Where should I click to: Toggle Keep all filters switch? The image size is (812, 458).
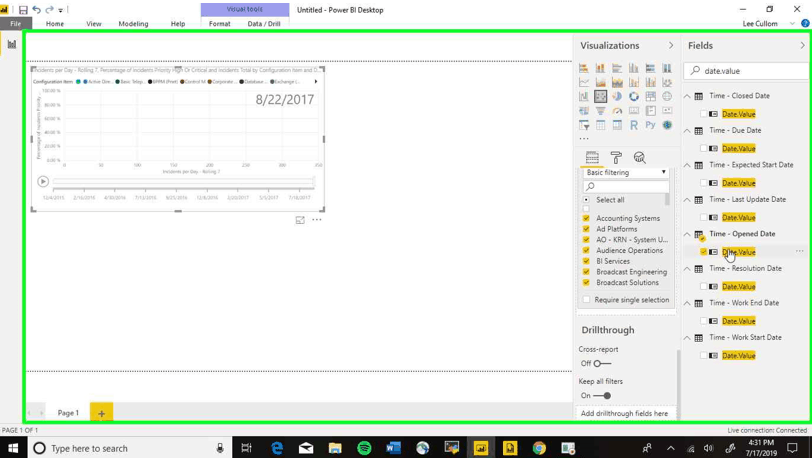pyautogui.click(x=602, y=396)
